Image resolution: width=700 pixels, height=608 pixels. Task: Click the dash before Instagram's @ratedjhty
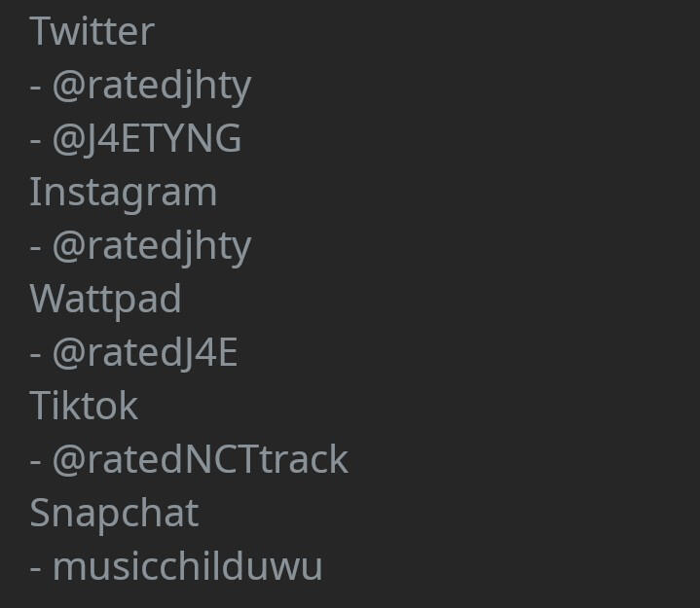tap(35, 246)
